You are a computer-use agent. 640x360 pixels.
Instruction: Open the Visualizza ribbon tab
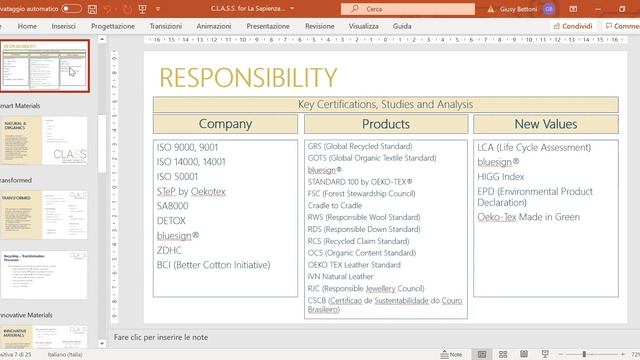[363, 26]
